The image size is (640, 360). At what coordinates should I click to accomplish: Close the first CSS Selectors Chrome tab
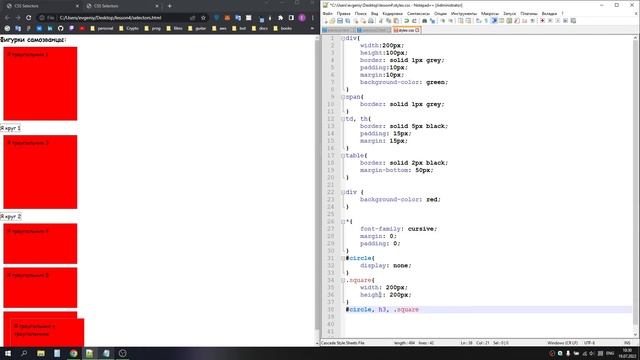coord(78,6)
